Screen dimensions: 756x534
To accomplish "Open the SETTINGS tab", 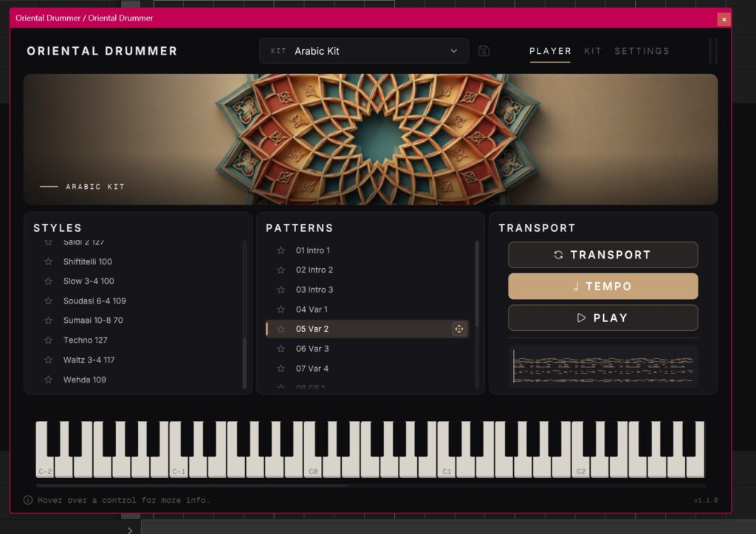I will [x=642, y=51].
